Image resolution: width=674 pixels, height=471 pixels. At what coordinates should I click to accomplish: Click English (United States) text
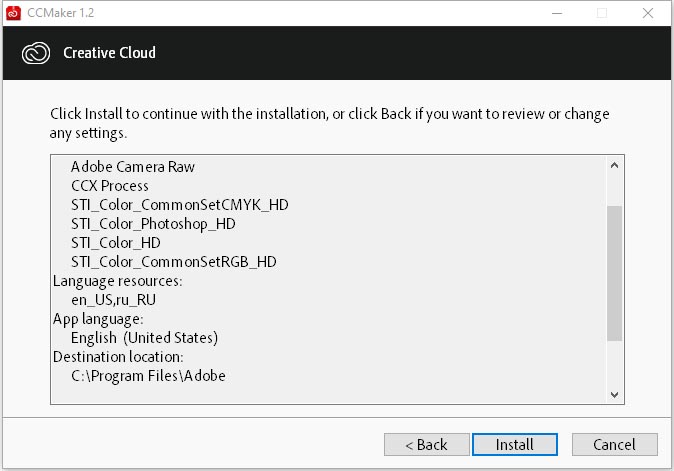pos(144,338)
